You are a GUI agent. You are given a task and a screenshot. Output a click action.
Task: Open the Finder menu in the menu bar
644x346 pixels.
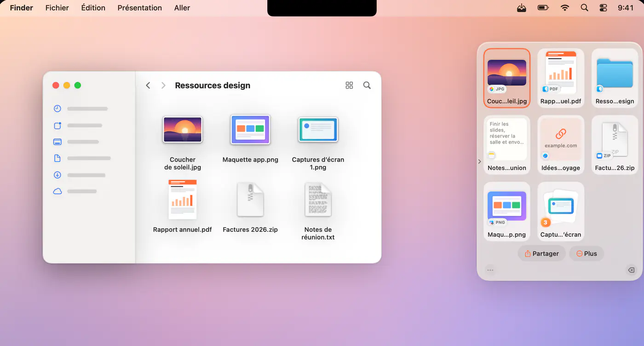coord(22,8)
